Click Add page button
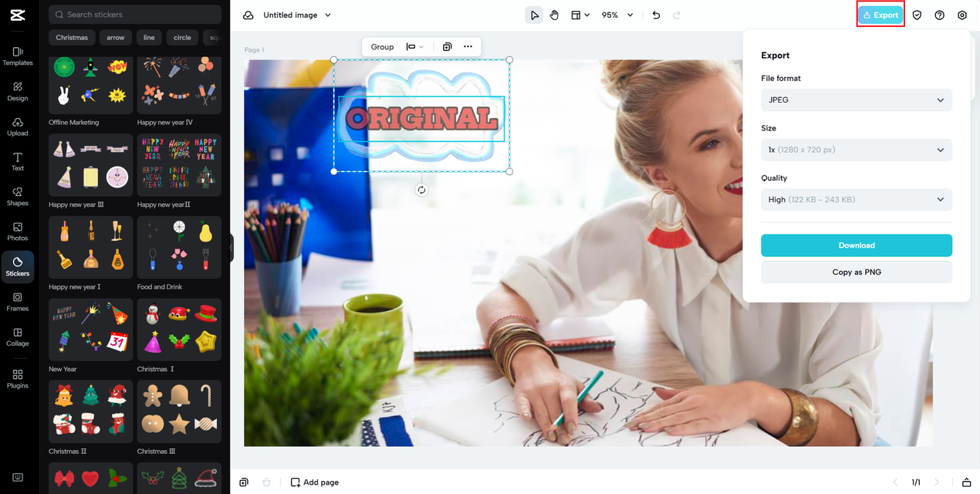Viewport: 980px width, 494px height. coord(315,482)
